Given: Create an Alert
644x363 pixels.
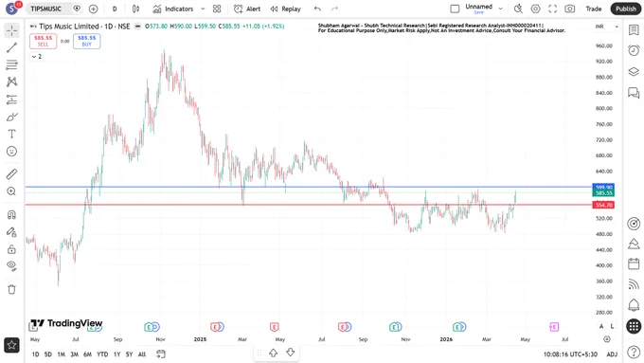Looking at the screenshot, I should (x=247, y=9).
